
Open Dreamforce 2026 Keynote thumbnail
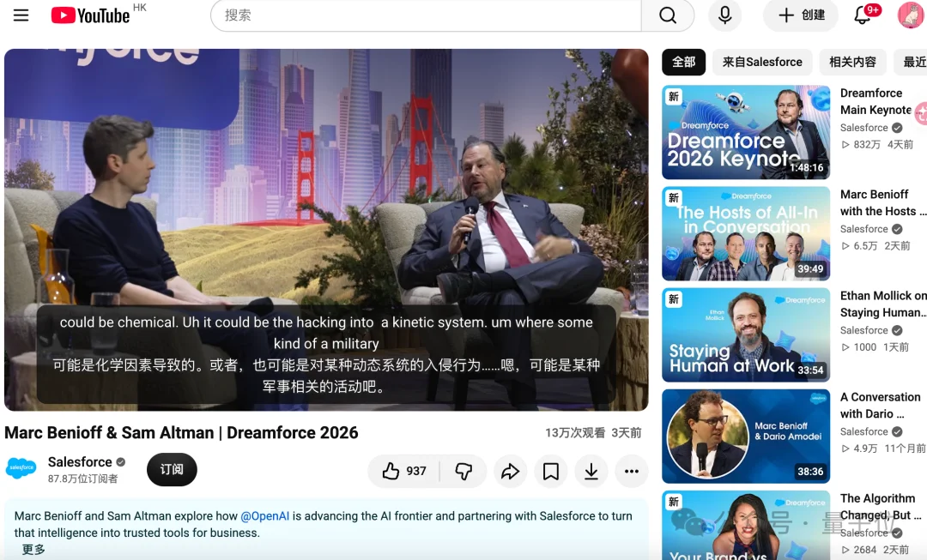click(746, 132)
